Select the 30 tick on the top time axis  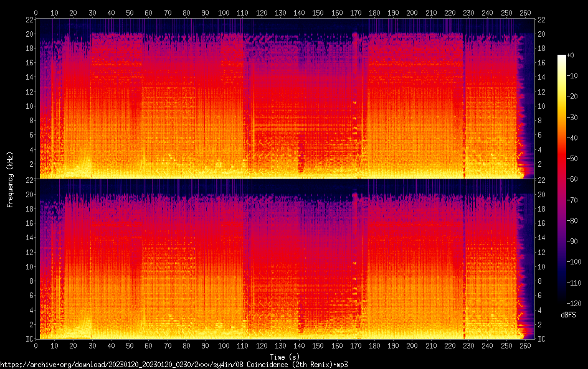[x=92, y=12]
